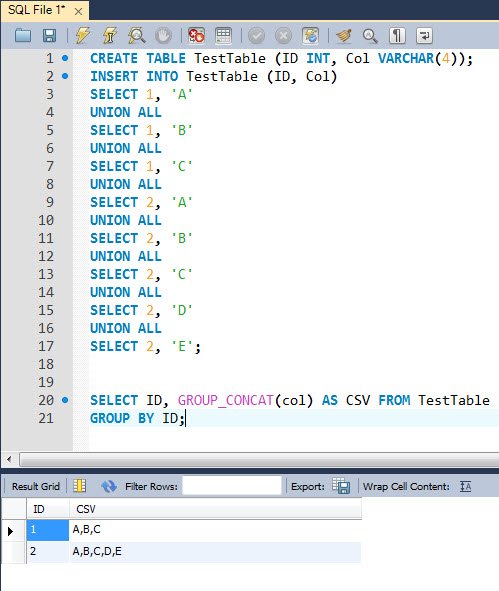Execute statement under cursor lightning icon
The height and width of the screenshot is (591, 499).
coord(110,36)
